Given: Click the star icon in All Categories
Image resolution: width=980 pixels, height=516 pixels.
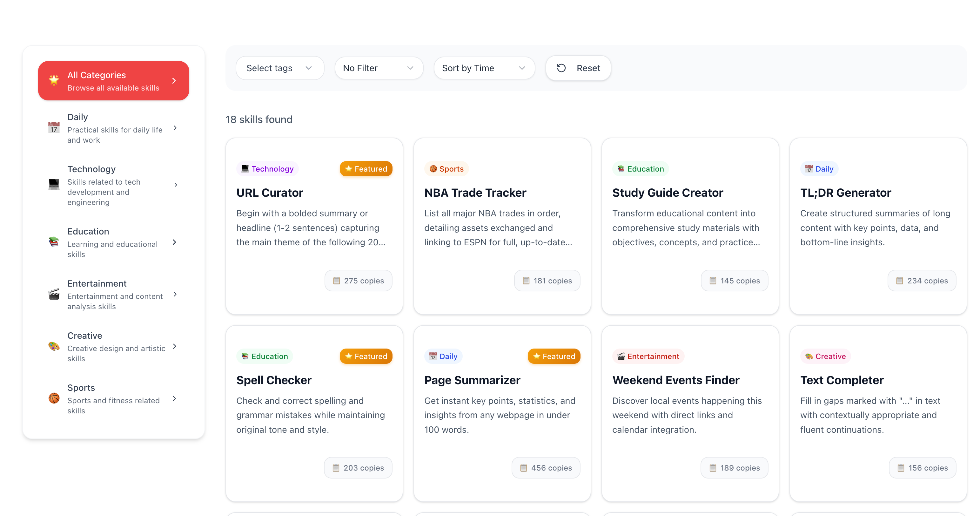Looking at the screenshot, I should point(54,80).
